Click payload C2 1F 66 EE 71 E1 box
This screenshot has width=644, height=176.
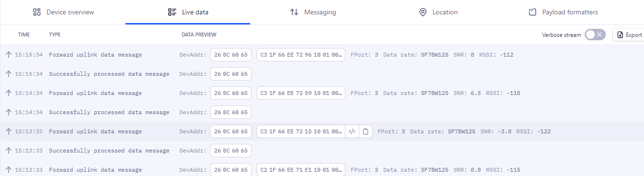(301, 170)
